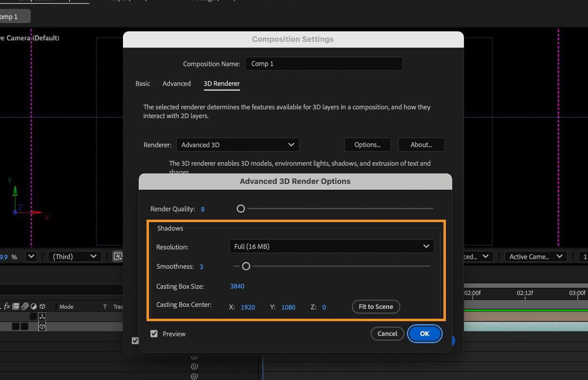
Task: Open the Renderer dropdown showing Advanced 3D
Action: [238, 145]
